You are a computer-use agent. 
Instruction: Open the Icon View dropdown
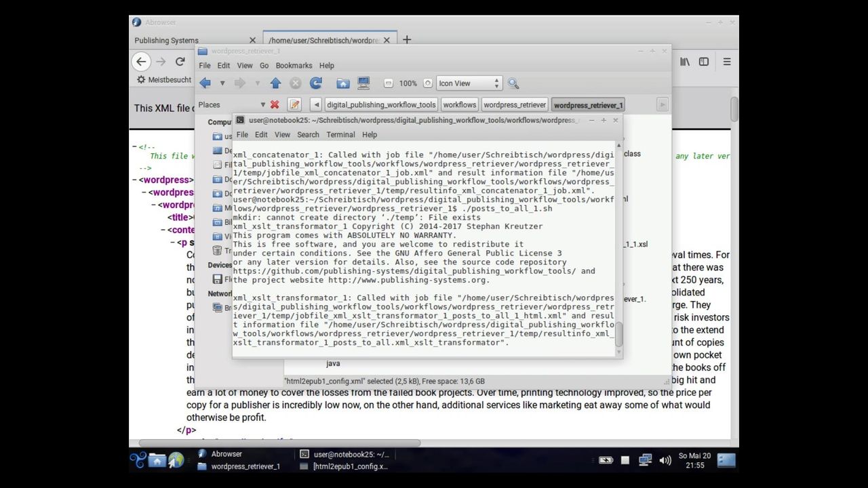pos(469,83)
